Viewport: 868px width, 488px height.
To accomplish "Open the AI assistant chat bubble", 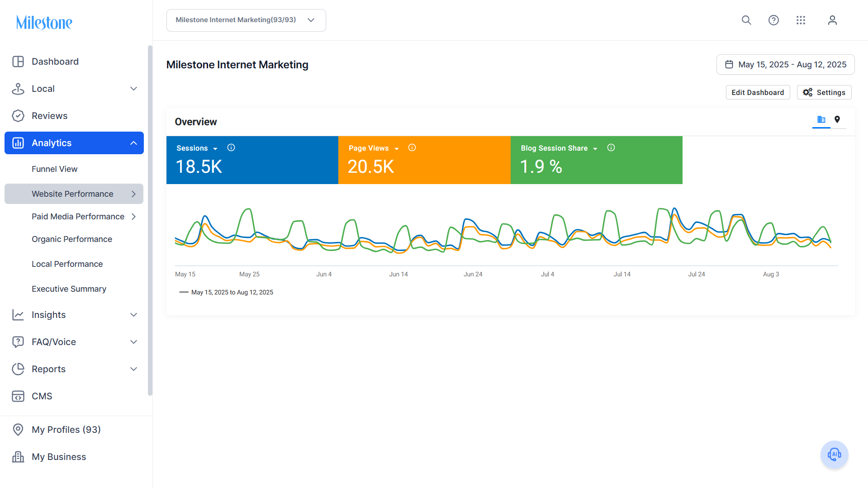I will click(x=834, y=455).
